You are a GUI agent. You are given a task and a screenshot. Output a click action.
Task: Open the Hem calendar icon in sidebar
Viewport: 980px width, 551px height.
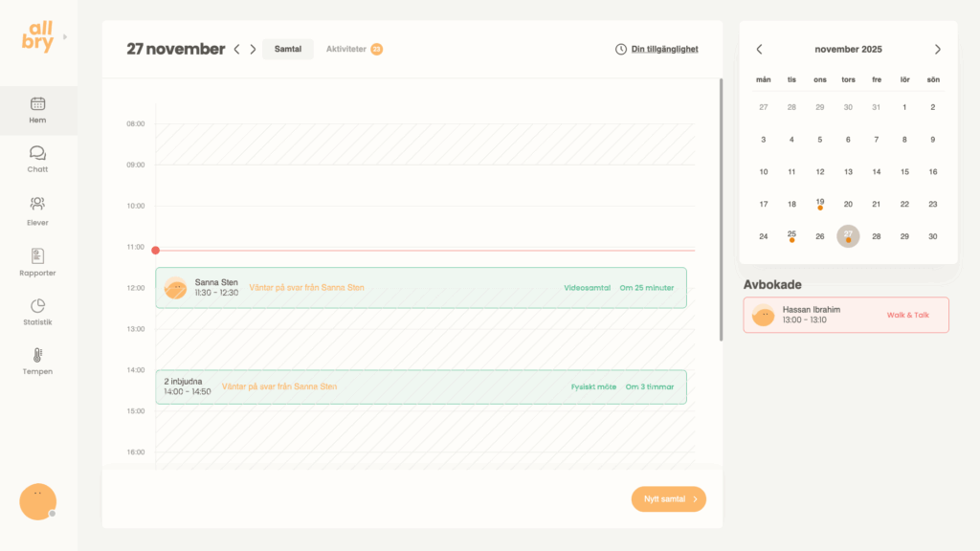[x=37, y=104]
